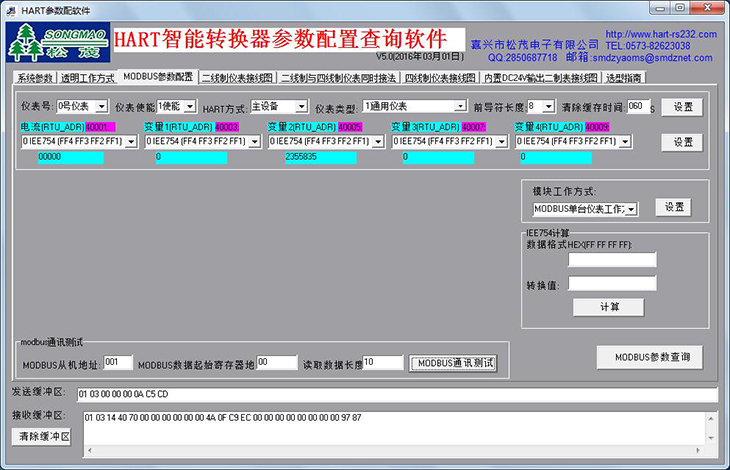The image size is (730, 470).
Task: Click the Songmao logo image
Action: (x=56, y=45)
